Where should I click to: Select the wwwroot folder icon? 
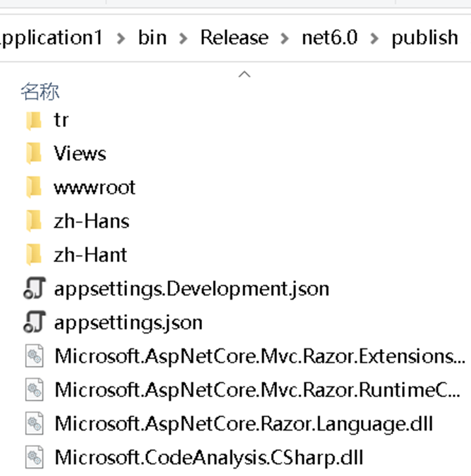pos(34,188)
